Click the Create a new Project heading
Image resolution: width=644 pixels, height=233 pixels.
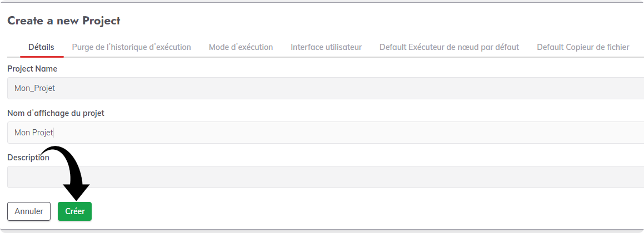point(64,21)
